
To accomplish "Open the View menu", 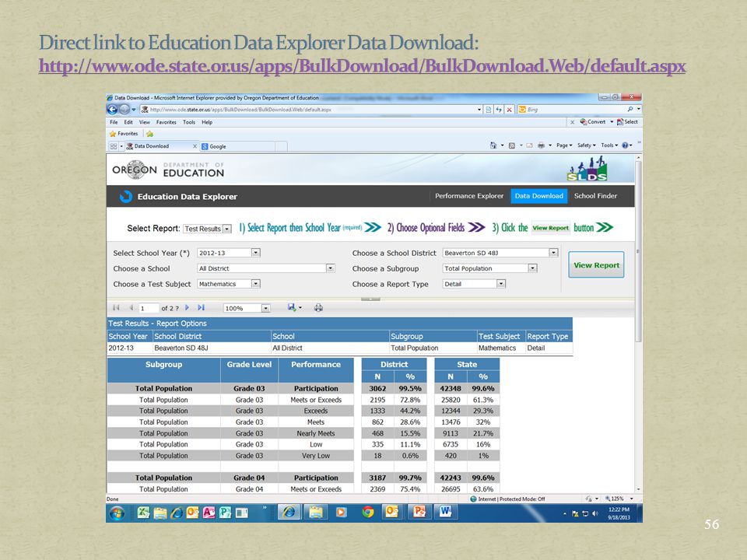I will pos(145,122).
